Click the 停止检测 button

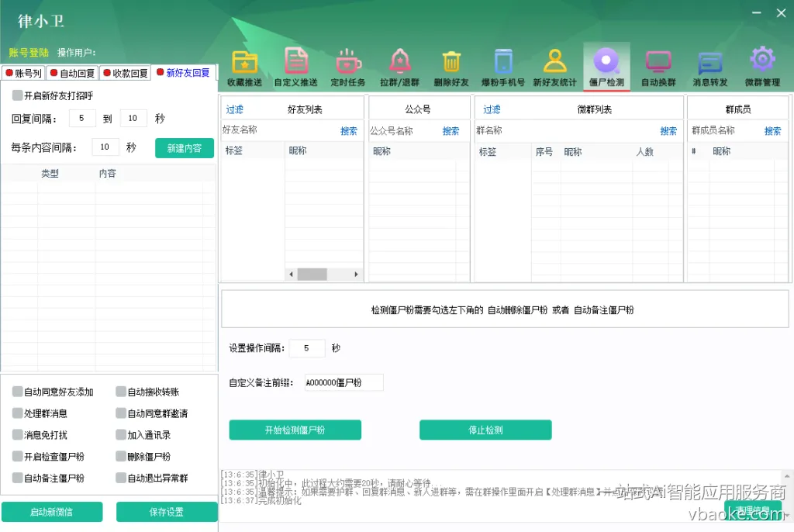pyautogui.click(x=485, y=430)
